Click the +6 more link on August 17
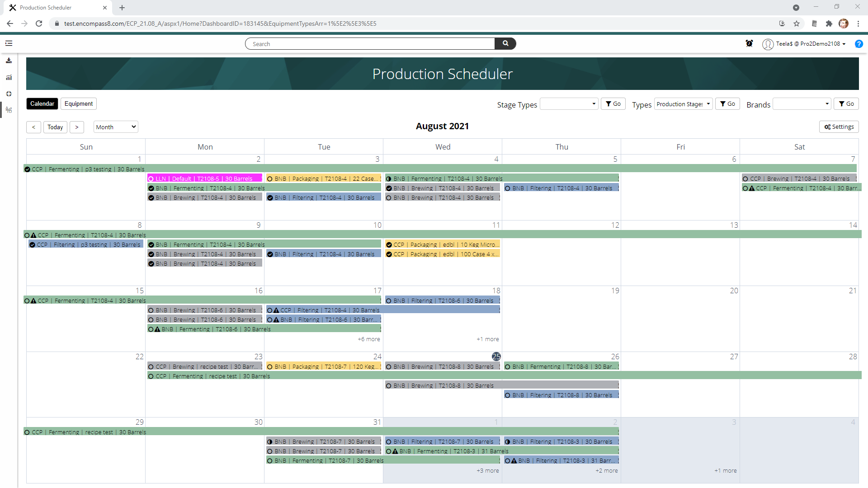Image resolution: width=868 pixels, height=488 pixels. pos(368,339)
